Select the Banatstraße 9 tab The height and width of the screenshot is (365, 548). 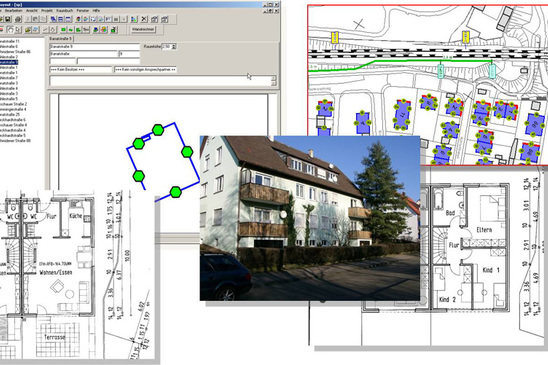[60, 39]
